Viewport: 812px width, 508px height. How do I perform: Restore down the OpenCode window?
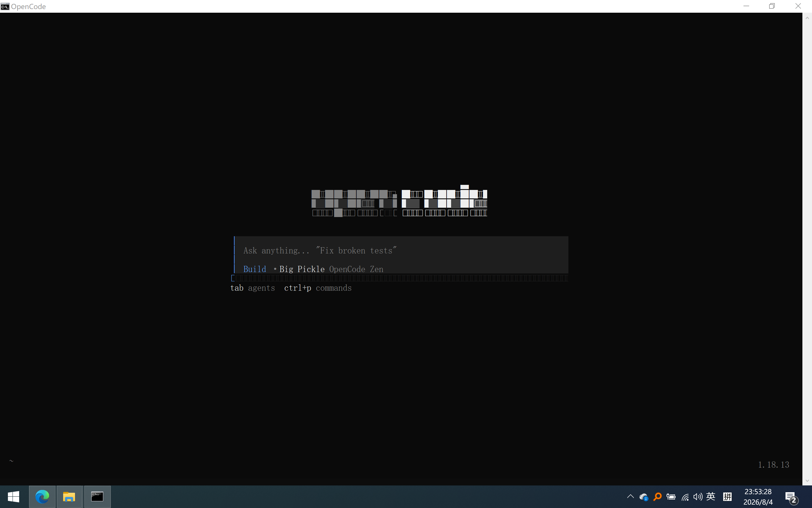(x=772, y=6)
